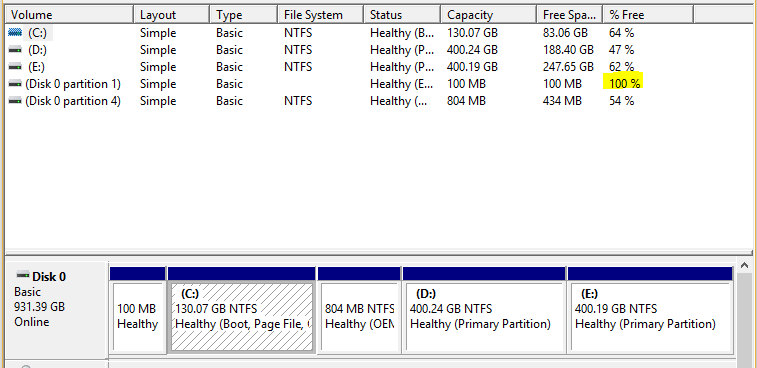Image resolution: width=757 pixels, height=368 pixels.
Task: Sort by the Free Space column header
Action: tap(570, 15)
